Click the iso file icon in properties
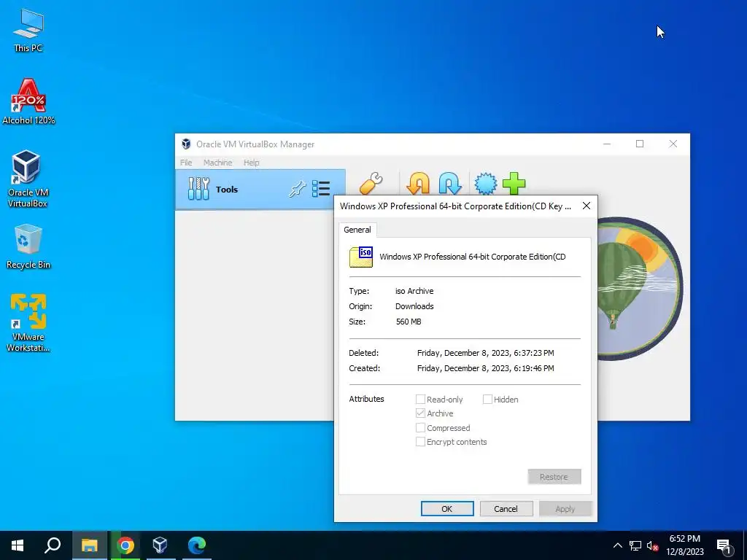The height and width of the screenshot is (560, 747). tap(361, 257)
